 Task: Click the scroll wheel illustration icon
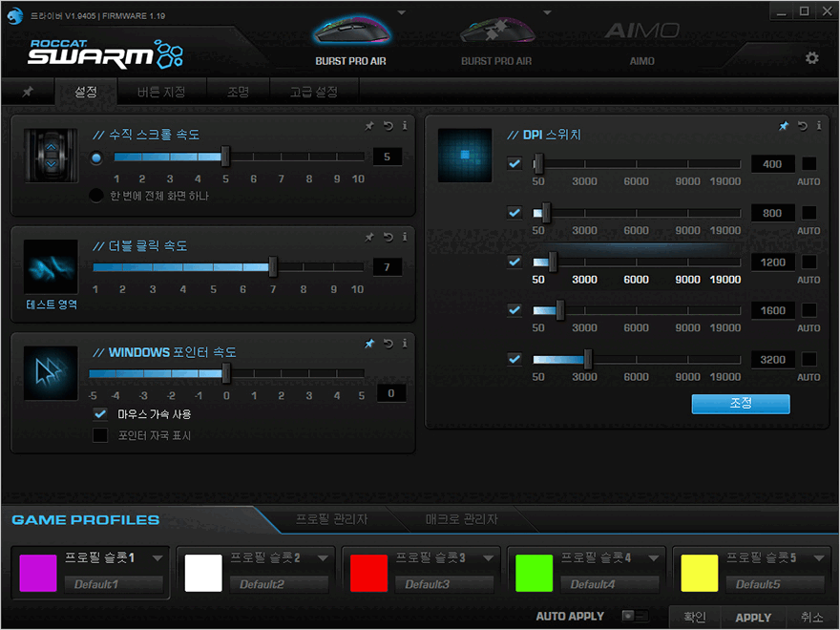point(51,156)
